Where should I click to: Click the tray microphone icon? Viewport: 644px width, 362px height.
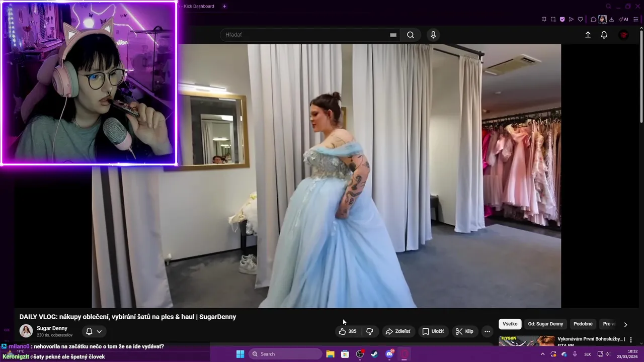pyautogui.click(x=575, y=354)
